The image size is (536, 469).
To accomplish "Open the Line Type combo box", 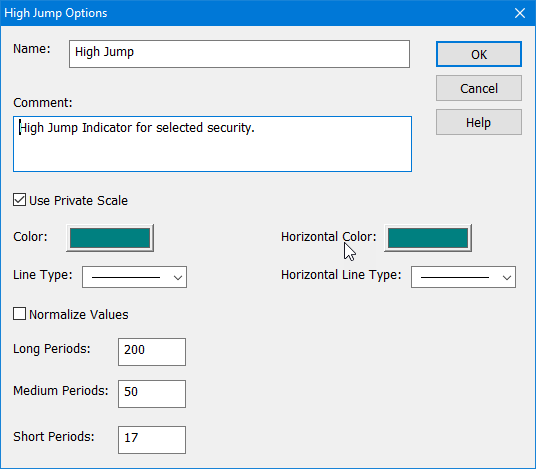I will coord(134,277).
